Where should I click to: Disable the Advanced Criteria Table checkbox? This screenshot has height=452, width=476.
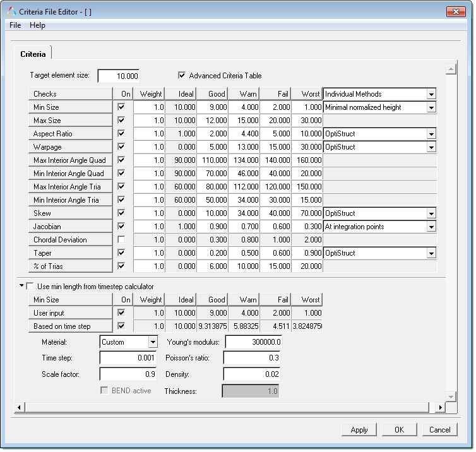click(182, 76)
